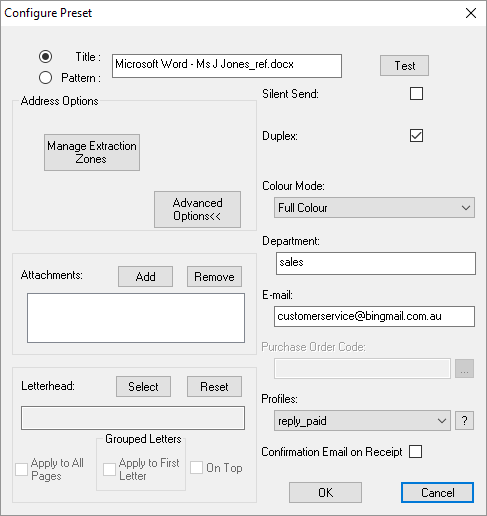Click into the E-mail address field
The height and width of the screenshot is (516, 487).
(374, 316)
